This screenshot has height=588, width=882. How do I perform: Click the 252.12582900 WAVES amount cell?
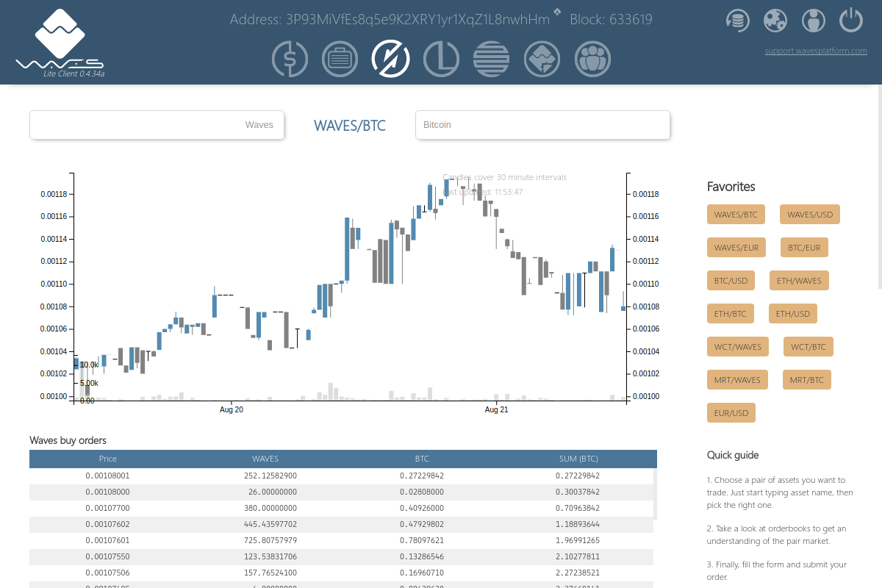coord(270,476)
